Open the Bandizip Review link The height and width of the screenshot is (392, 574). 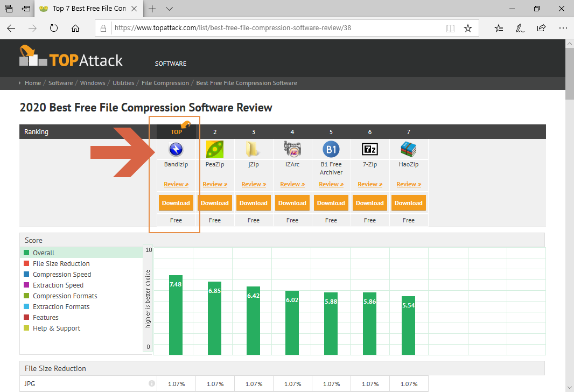click(176, 185)
